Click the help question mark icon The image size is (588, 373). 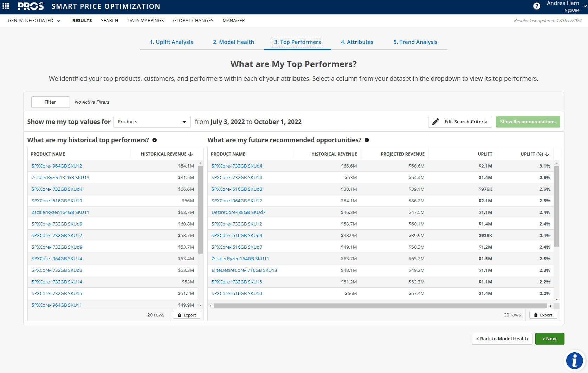[537, 6]
